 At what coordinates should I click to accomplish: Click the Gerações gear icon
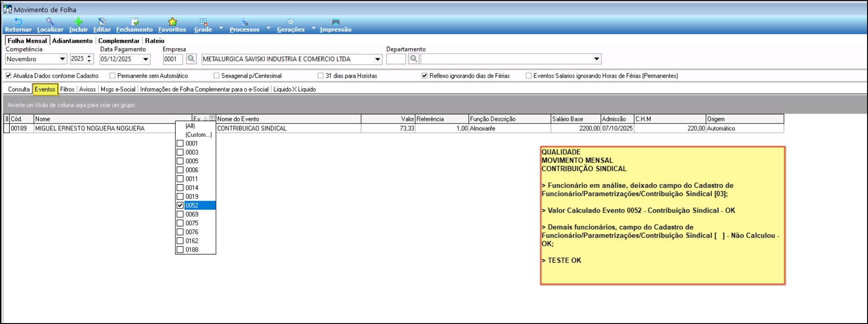tap(290, 22)
